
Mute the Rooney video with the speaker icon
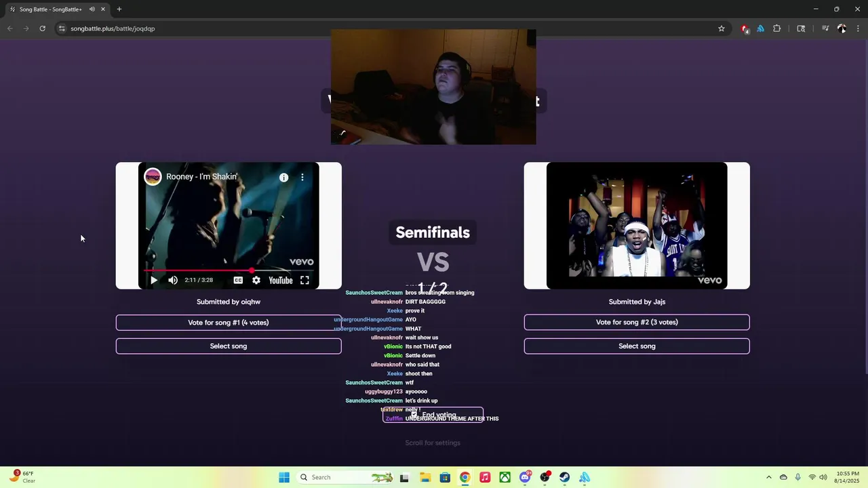(173, 280)
